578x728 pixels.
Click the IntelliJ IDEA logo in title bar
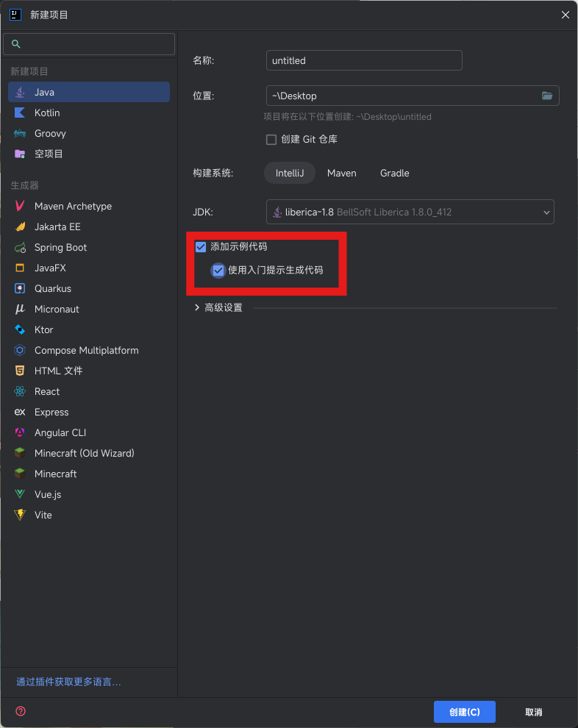click(x=15, y=15)
